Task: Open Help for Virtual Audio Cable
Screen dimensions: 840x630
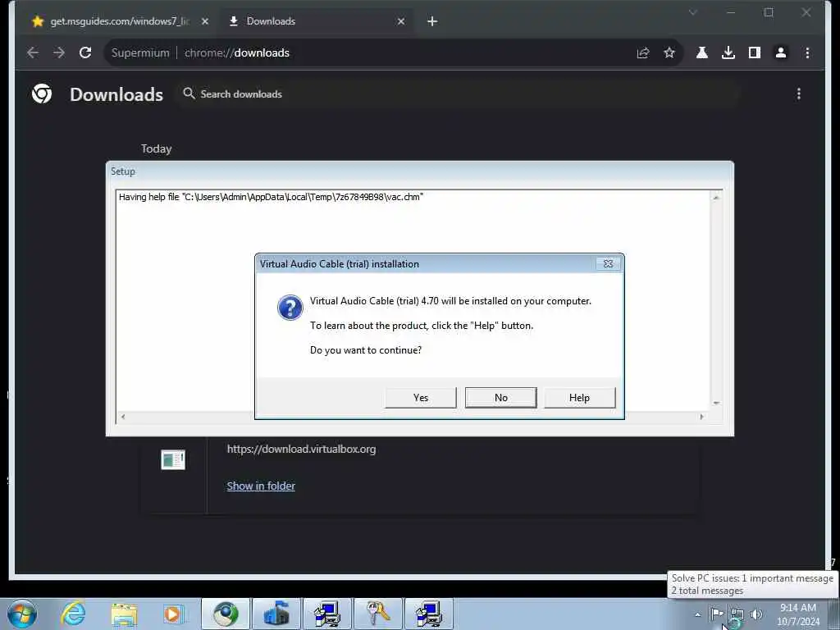Action: 580,398
